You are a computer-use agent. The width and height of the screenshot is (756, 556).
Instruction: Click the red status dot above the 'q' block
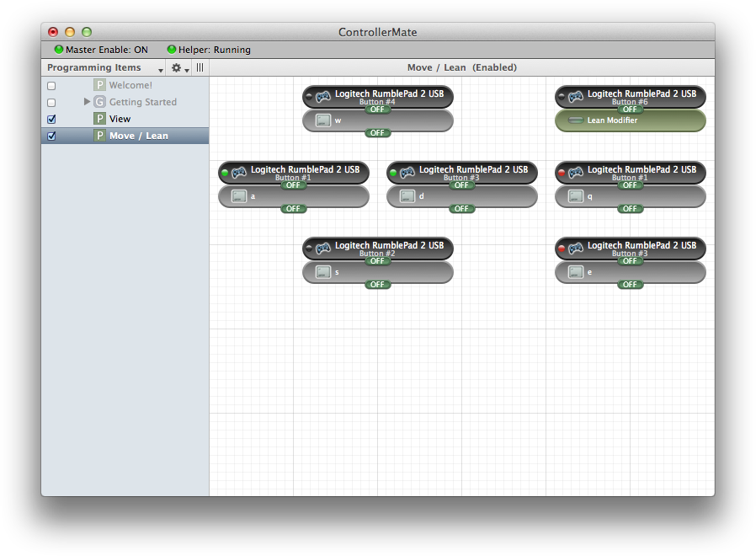click(x=562, y=173)
